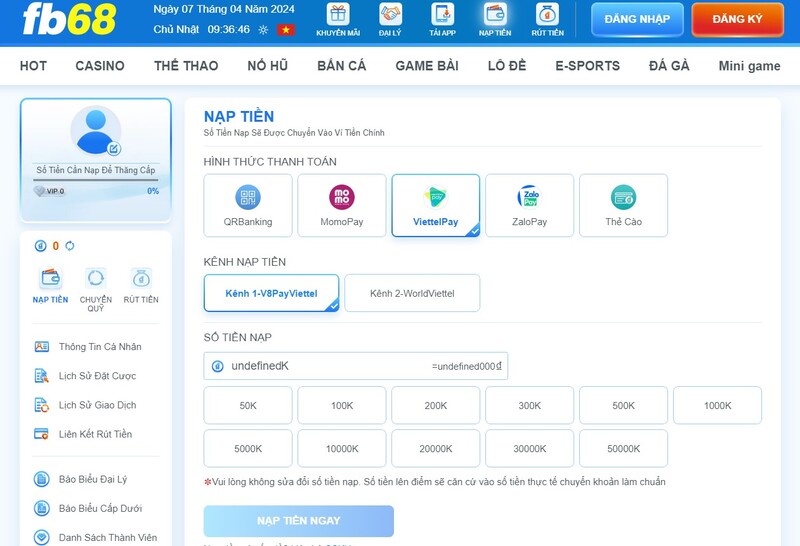Open the Rút Tiền money bag icon in header

point(547,14)
